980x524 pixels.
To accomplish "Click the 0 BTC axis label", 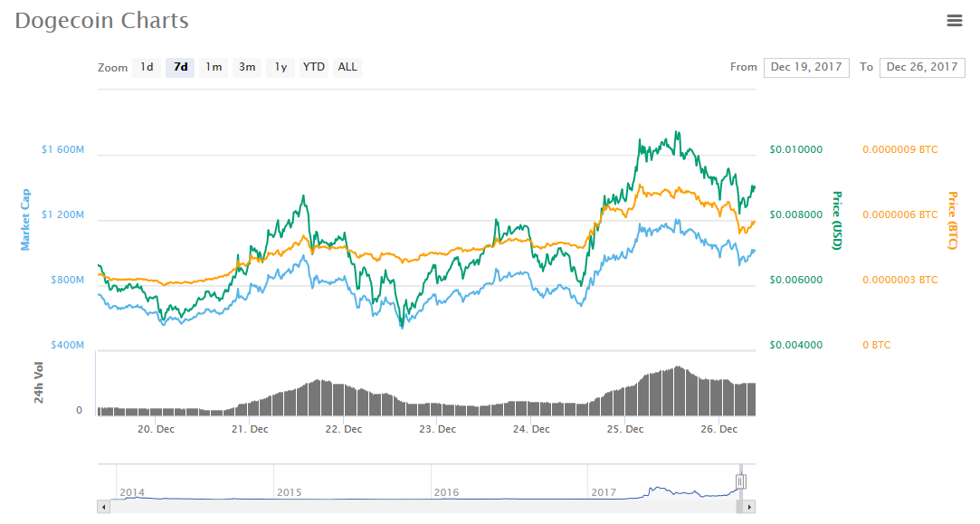I will point(876,345).
